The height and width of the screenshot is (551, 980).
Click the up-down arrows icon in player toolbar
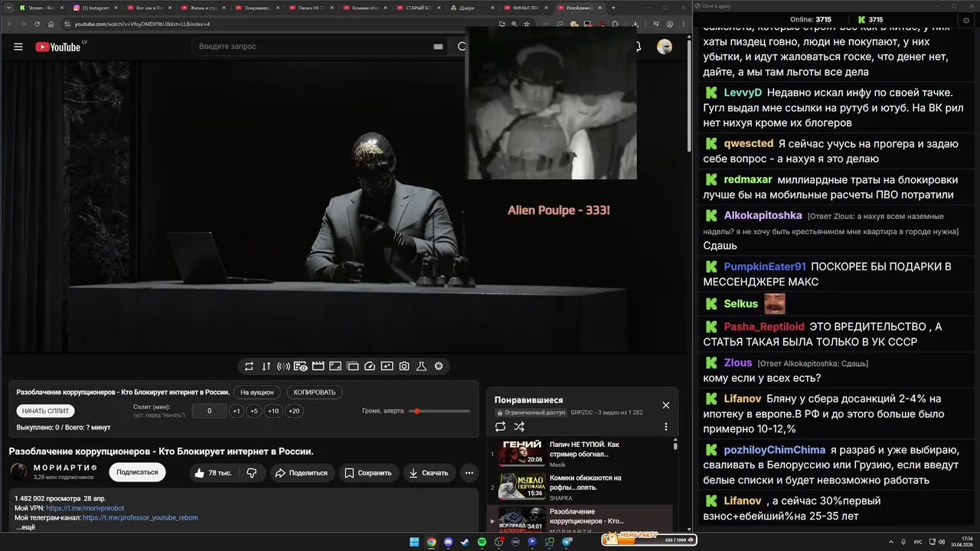coord(266,367)
